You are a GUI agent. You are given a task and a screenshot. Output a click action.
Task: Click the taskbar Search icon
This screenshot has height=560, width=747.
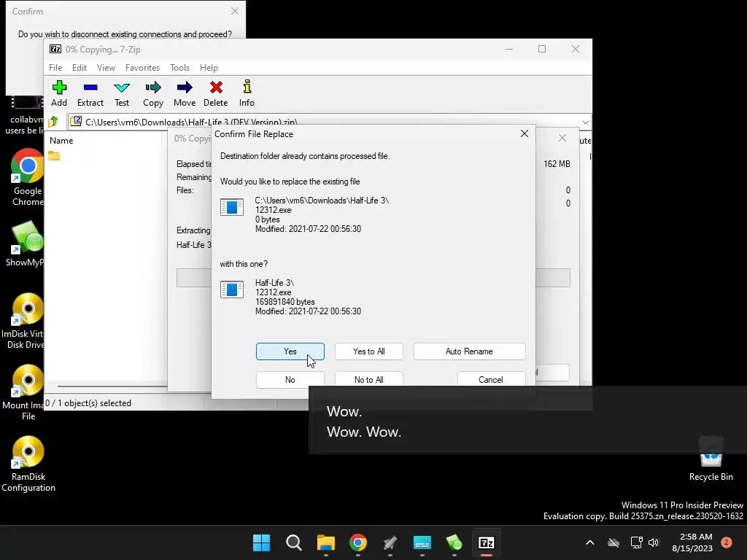(x=293, y=542)
